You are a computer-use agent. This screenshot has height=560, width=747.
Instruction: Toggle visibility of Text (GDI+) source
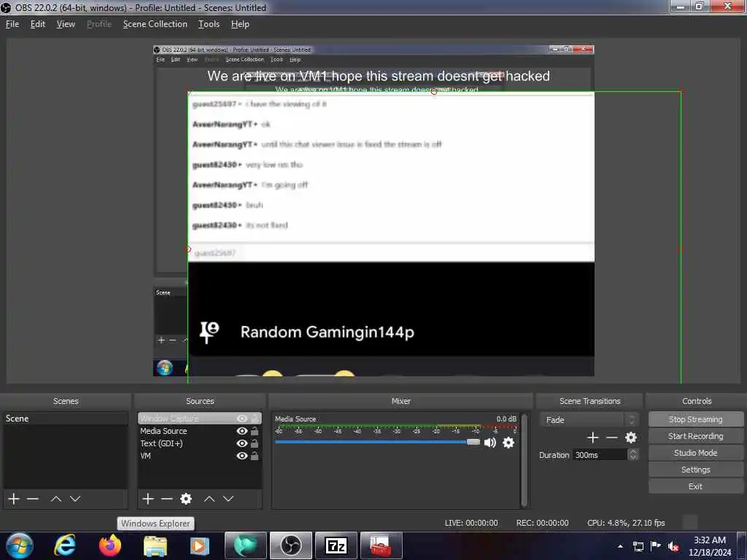point(242,443)
